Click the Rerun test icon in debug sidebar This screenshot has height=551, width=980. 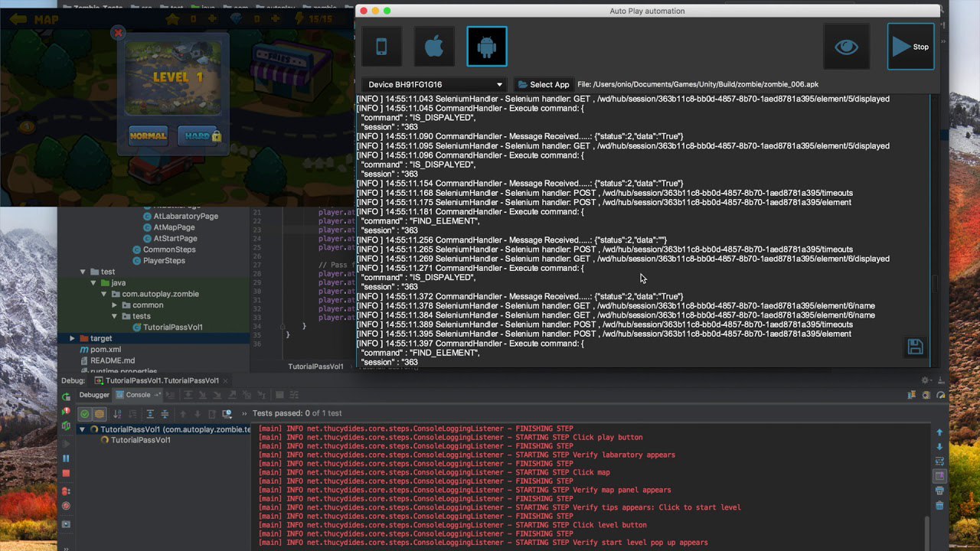click(x=66, y=396)
